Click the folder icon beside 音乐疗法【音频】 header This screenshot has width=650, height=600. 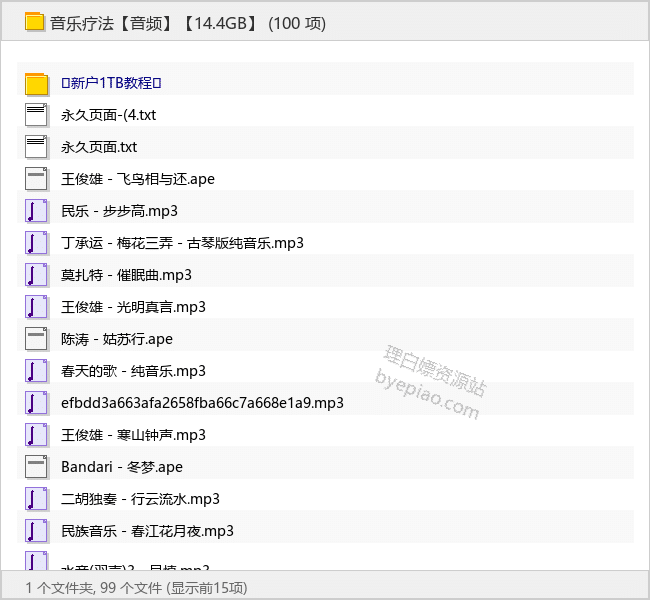tap(34, 22)
